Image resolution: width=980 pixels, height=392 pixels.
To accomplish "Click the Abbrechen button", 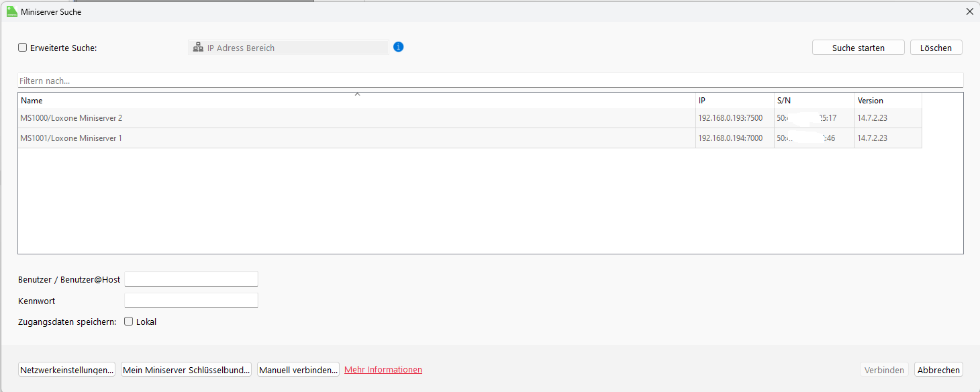I will click(938, 370).
